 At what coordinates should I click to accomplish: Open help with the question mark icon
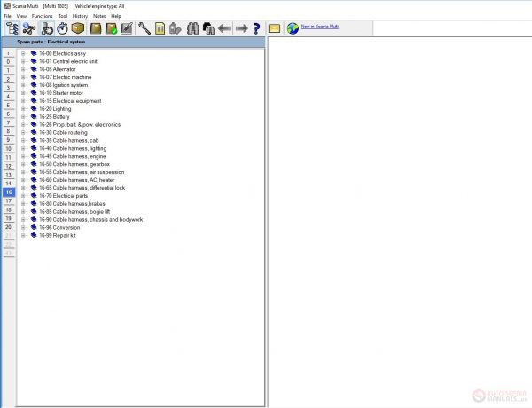[x=257, y=28]
